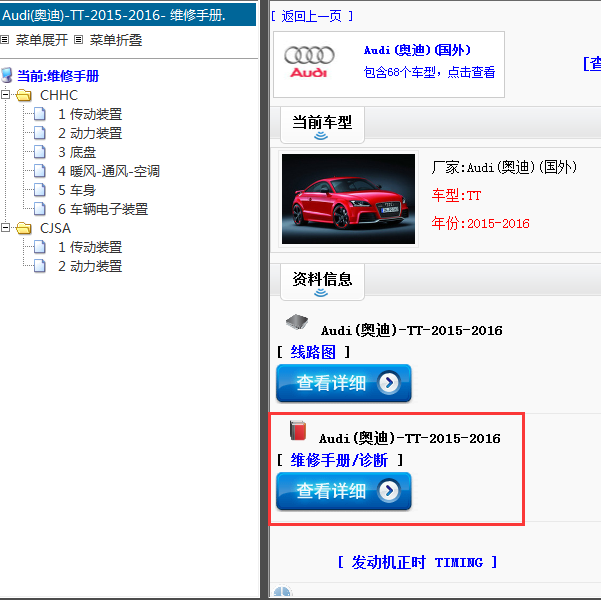Open 发动机正时 TIMING link
This screenshot has height=600, width=601.
coord(417,562)
